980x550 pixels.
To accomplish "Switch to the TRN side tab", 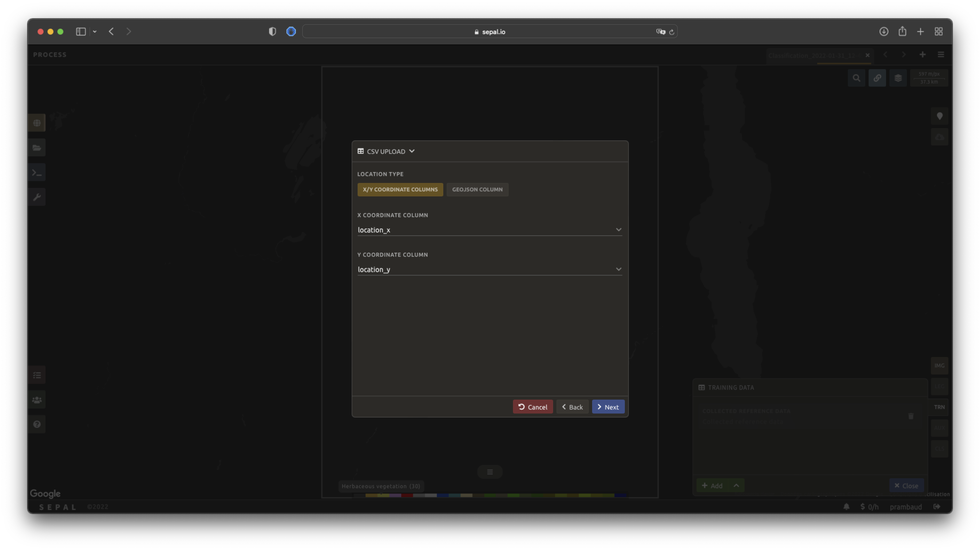I will point(939,407).
